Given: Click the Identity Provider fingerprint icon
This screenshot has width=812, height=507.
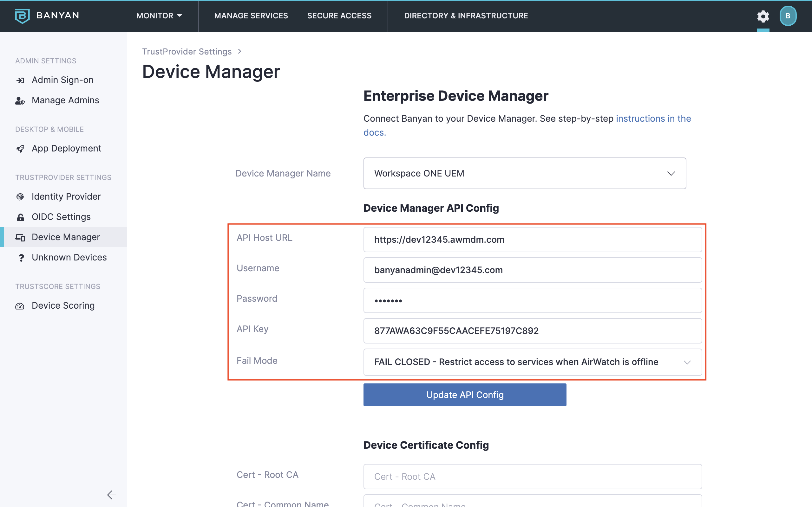Looking at the screenshot, I should pyautogui.click(x=20, y=197).
